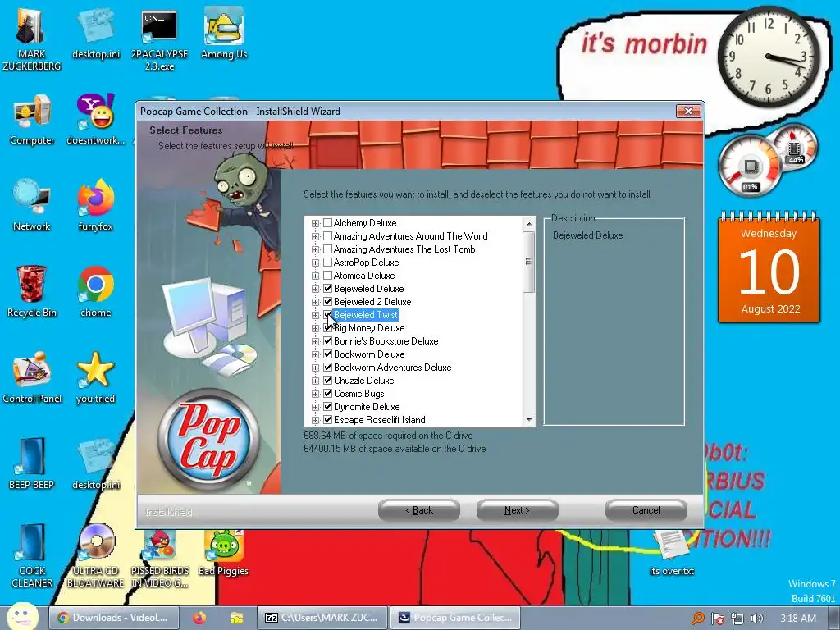Open Firefox from the taskbar

coord(199,618)
